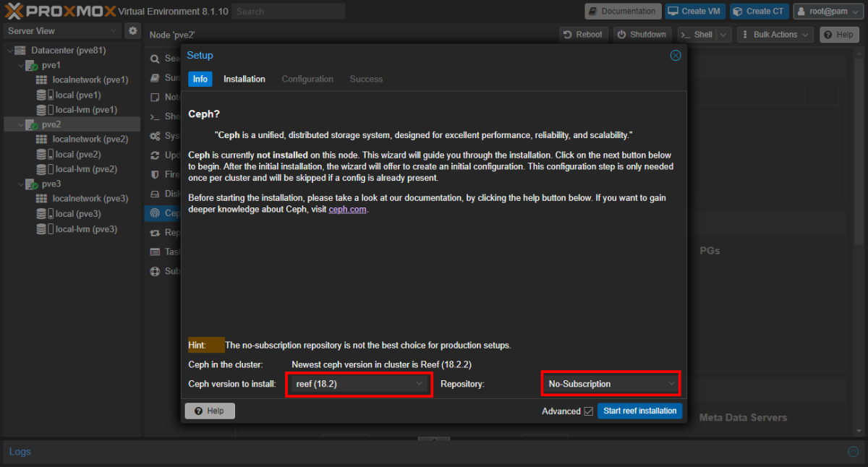Click the Logs panel title
Image resolution: width=868 pixels, height=467 pixels.
click(x=20, y=452)
